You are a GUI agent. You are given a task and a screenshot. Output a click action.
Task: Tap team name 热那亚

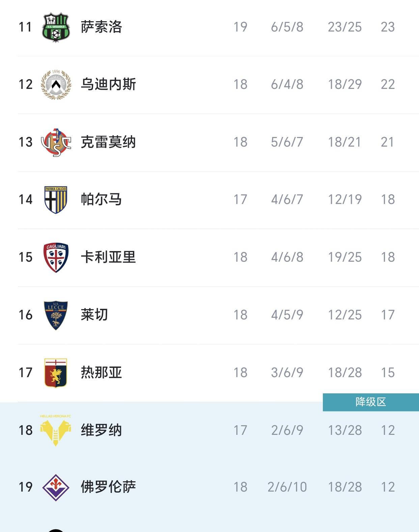(x=101, y=373)
